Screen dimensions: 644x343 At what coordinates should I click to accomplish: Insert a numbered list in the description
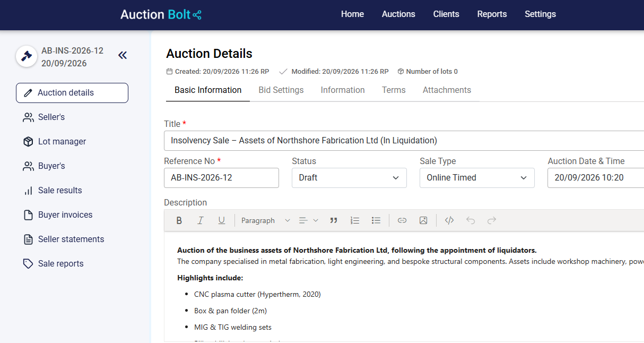(355, 220)
